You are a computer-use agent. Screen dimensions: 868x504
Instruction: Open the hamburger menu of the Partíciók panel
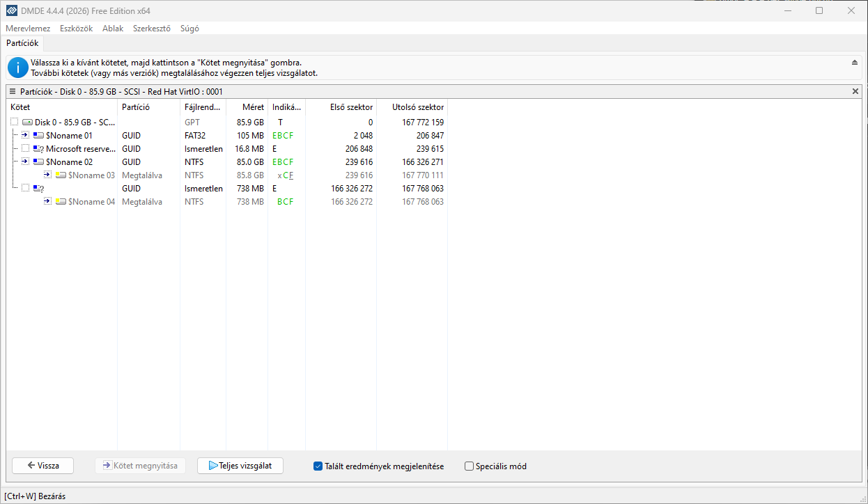coord(13,91)
